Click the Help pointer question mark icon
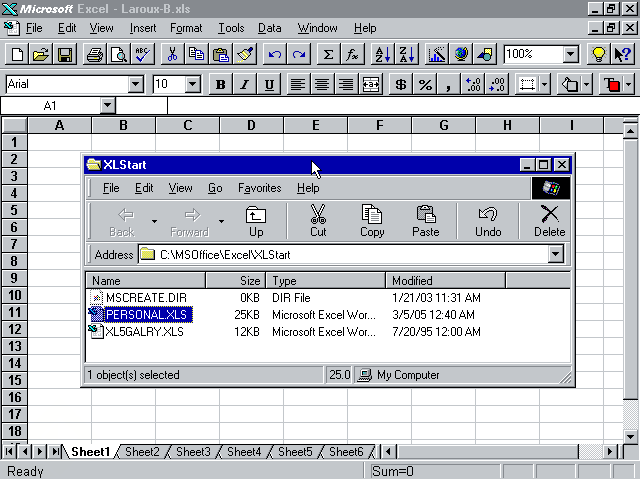Screen dimensions: 640x480 622,54
